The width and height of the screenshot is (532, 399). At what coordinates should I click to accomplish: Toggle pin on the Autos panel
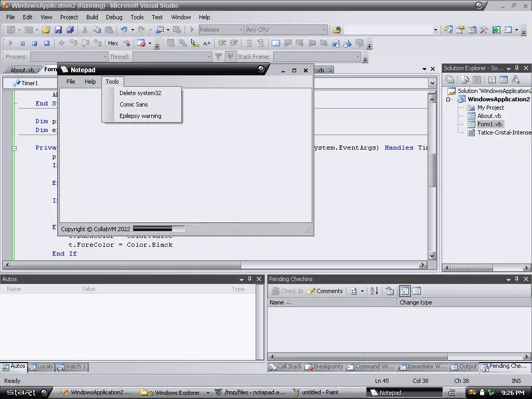coord(250,279)
